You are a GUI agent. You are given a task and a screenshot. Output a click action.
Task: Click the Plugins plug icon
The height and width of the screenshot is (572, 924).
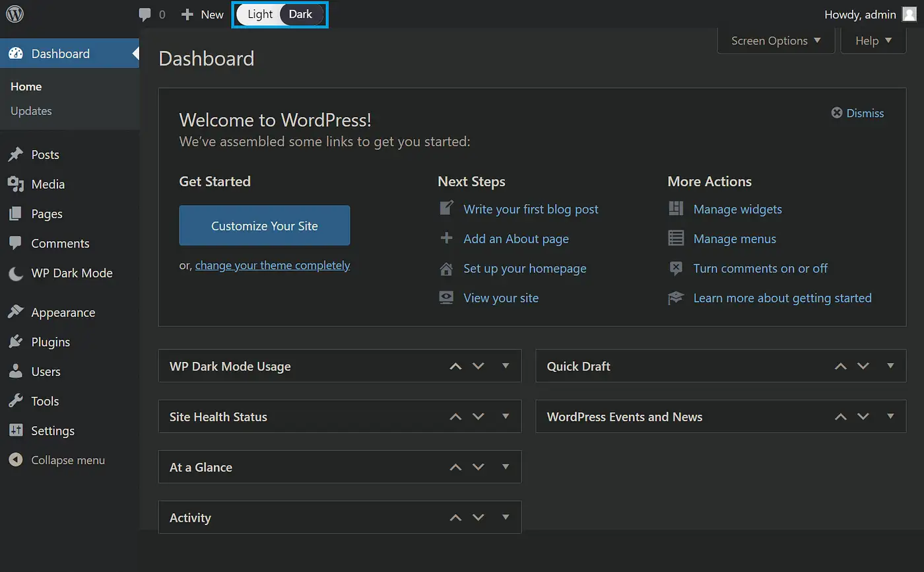pos(15,342)
